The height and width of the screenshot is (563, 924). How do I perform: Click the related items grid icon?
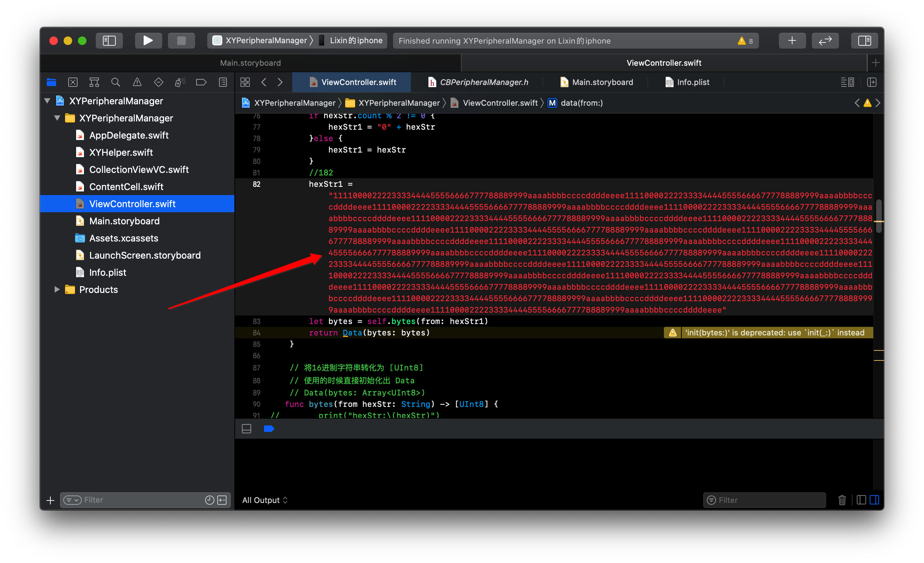tap(245, 82)
